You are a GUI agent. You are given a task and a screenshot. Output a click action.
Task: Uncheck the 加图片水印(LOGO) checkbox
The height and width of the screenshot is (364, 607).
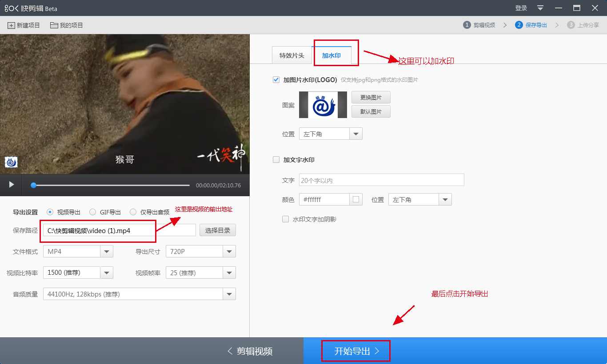click(x=276, y=80)
